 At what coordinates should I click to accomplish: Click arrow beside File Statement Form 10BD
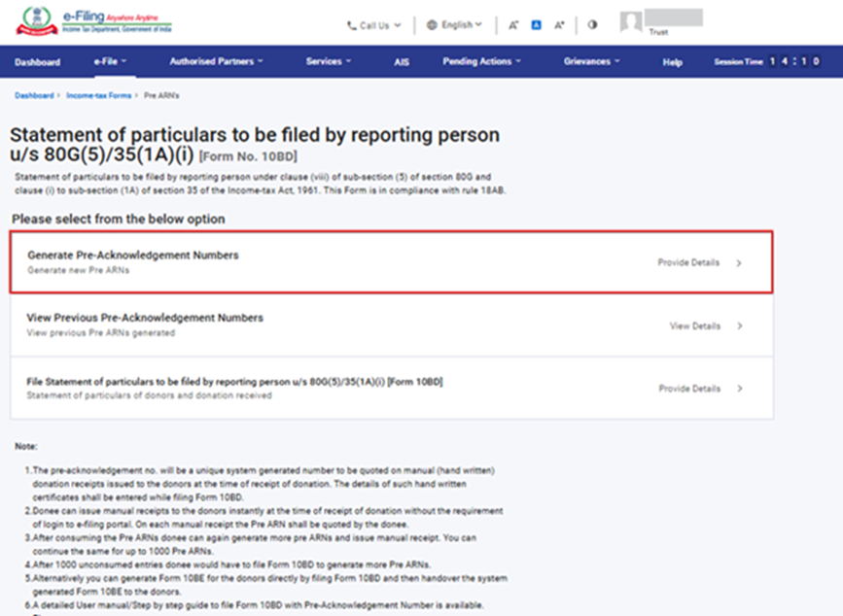click(x=739, y=389)
